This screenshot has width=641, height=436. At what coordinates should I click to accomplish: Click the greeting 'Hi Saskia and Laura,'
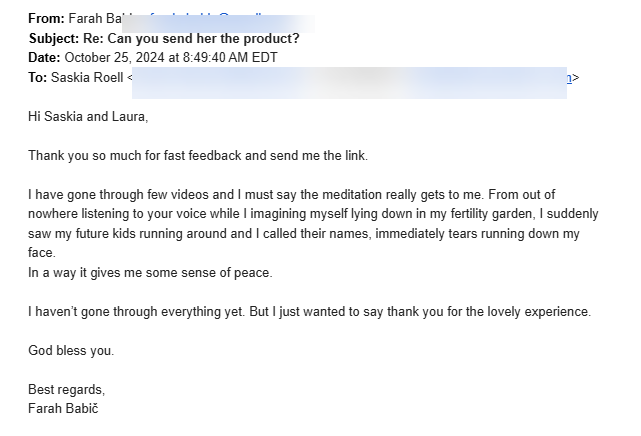(x=88, y=117)
